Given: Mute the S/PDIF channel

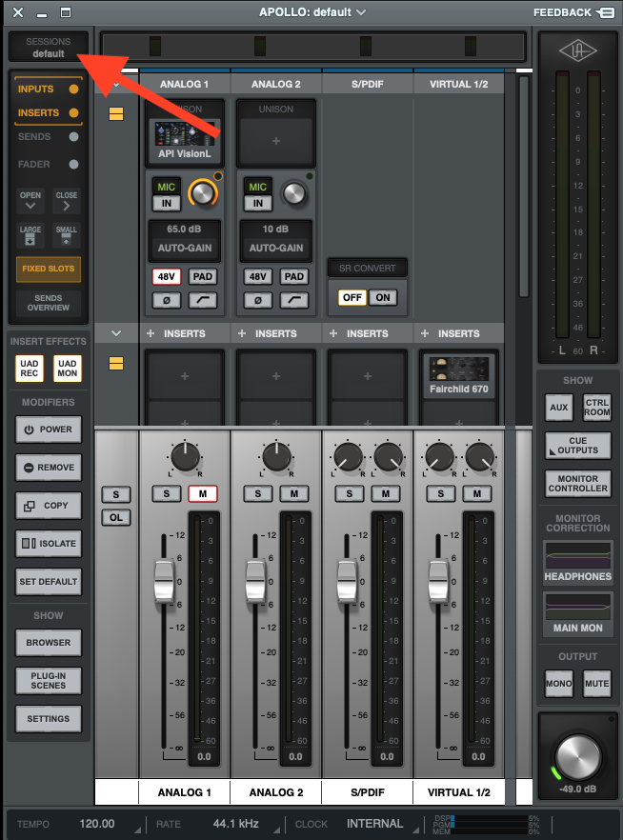Looking at the screenshot, I should tap(386, 494).
